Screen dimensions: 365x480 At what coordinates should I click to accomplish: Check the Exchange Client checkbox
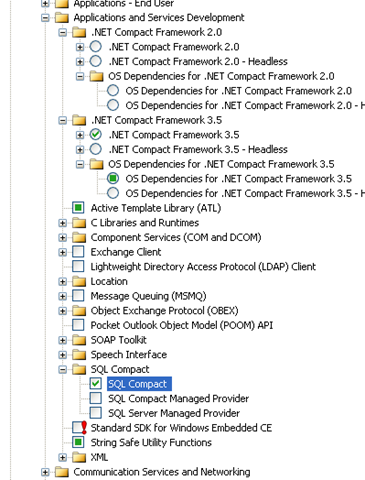[78, 252]
